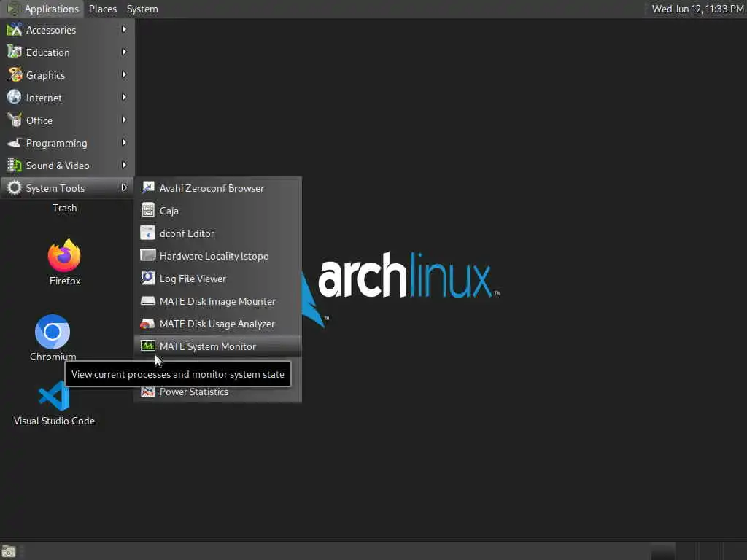Expand the System Tools submenu arrow
Screen dimensions: 747x560
tap(124, 187)
